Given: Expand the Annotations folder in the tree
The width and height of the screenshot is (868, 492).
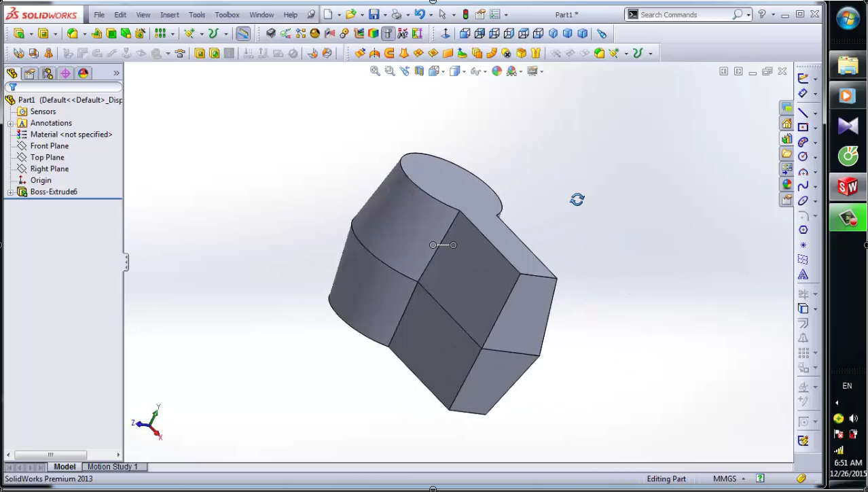Looking at the screenshot, I should coord(11,123).
